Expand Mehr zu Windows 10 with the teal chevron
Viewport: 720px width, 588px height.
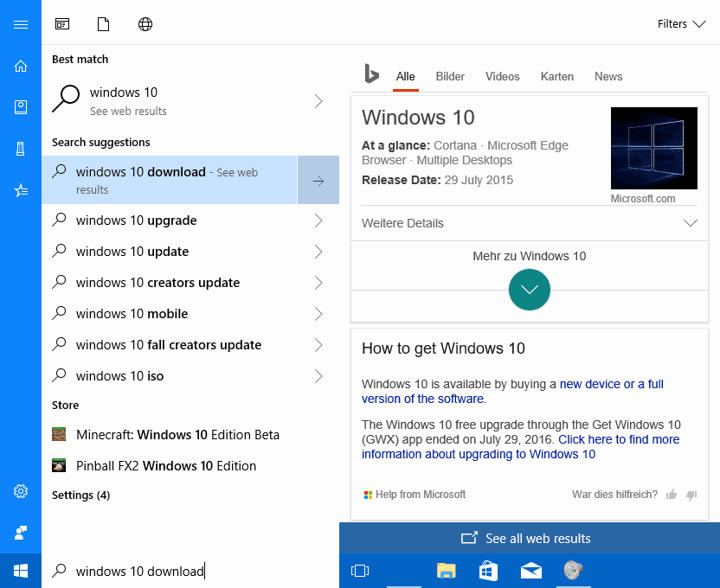point(529,290)
